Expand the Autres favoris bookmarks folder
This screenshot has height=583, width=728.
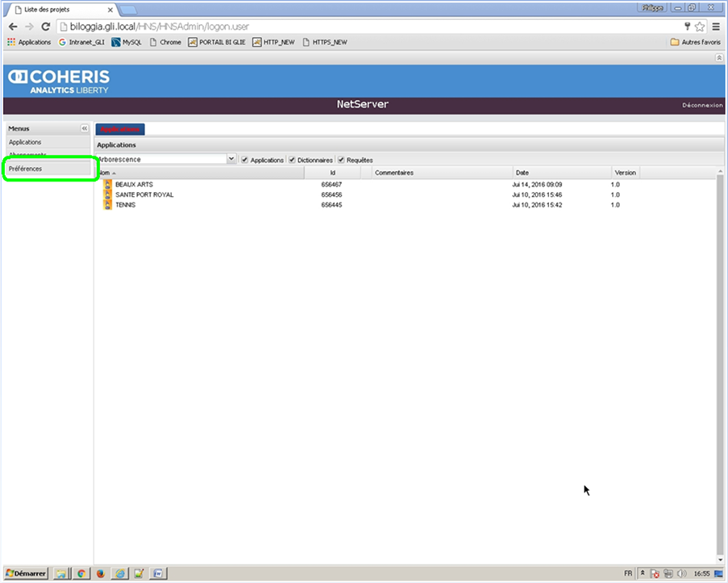[x=695, y=42]
